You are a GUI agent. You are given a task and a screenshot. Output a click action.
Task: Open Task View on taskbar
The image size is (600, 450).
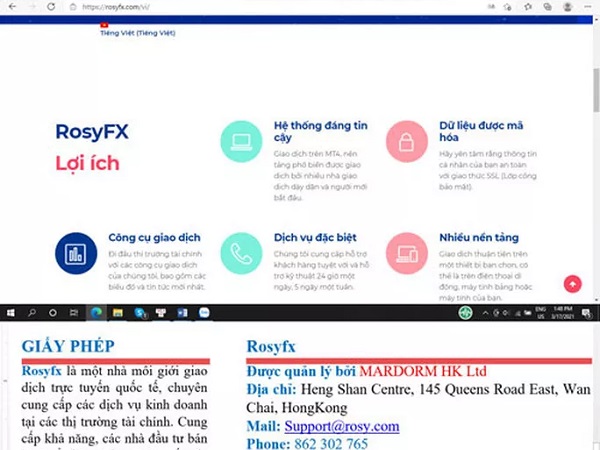pyautogui.click(x=74, y=313)
